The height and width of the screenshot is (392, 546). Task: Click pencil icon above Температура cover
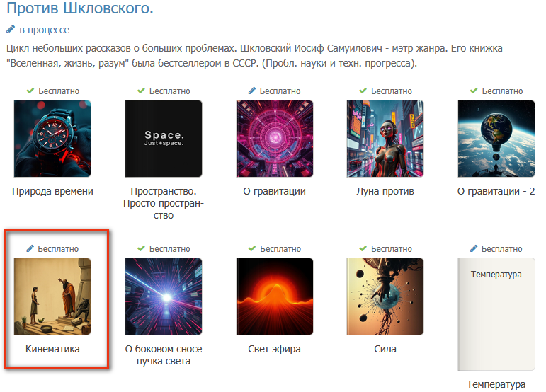(x=474, y=248)
